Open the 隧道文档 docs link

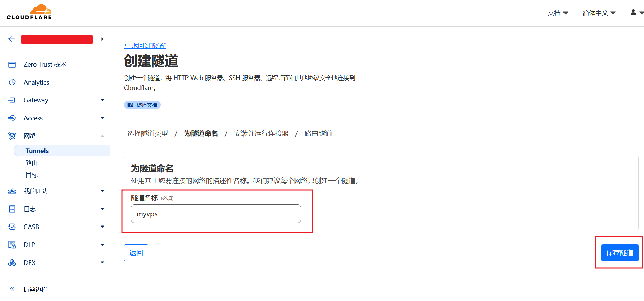click(142, 105)
